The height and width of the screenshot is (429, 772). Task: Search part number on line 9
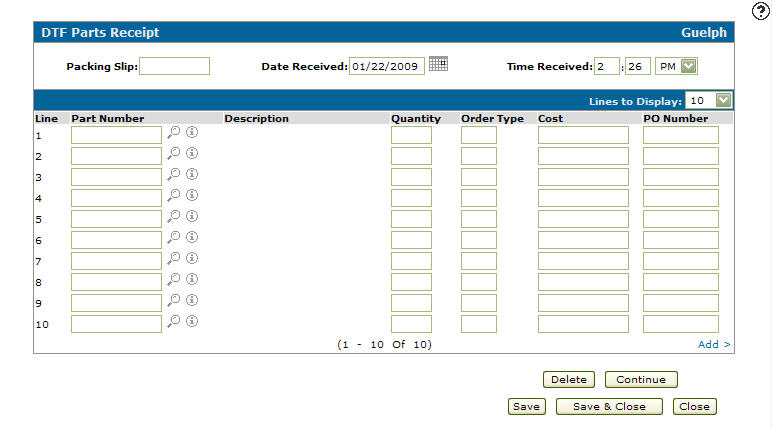click(x=173, y=300)
